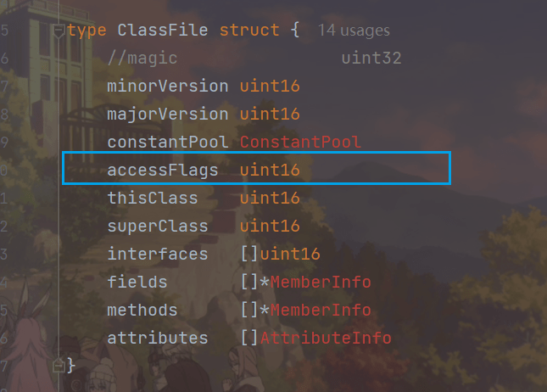Viewport: 547px width, 392px height.
Task: Click the constantPool field name
Action: coord(167,143)
